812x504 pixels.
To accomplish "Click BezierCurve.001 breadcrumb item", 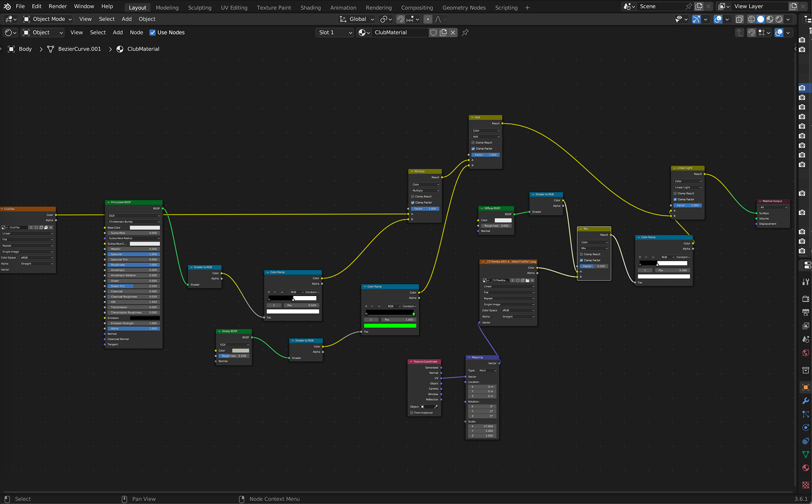I will (x=80, y=49).
